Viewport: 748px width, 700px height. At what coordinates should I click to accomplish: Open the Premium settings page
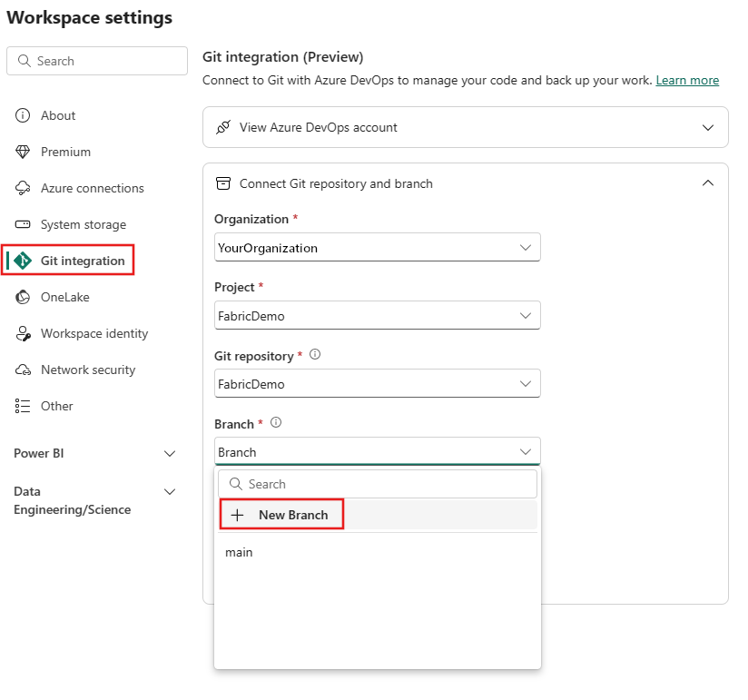point(65,152)
